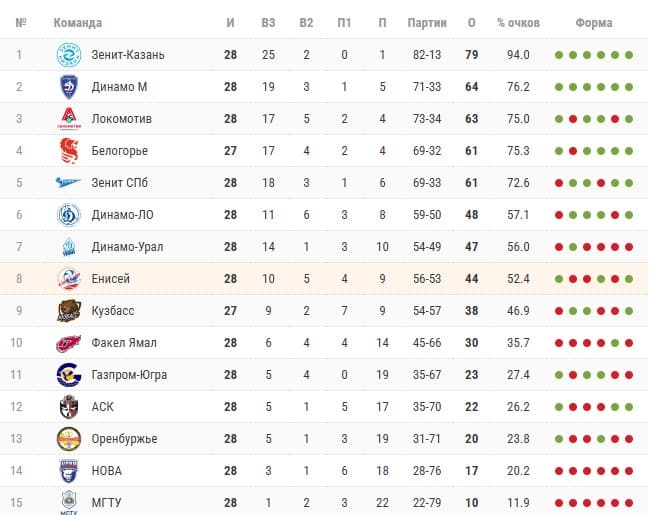The image size is (649, 515).
Task: Click the Динамо М team logo
Action: (69, 87)
